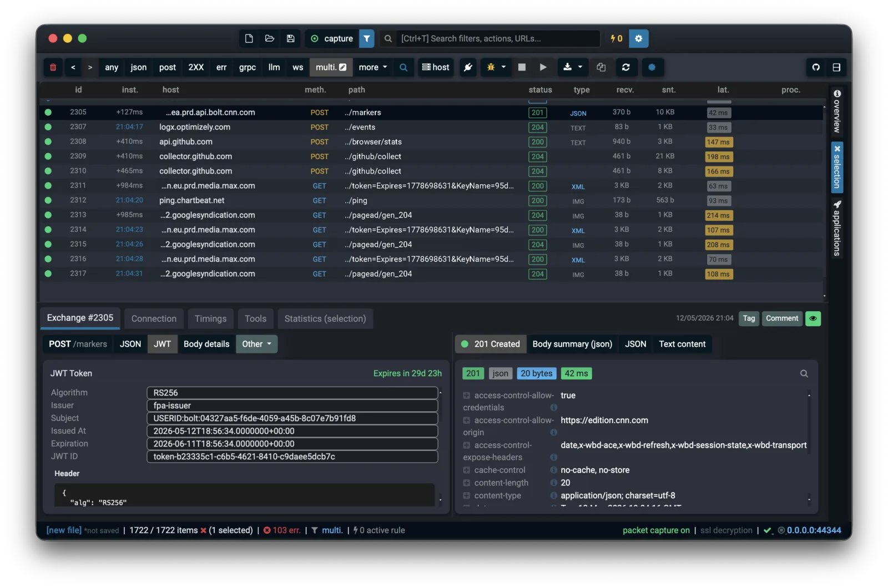Click the duplicate pages icon in toolbar
This screenshot has height=588, width=888.
pos(601,67)
